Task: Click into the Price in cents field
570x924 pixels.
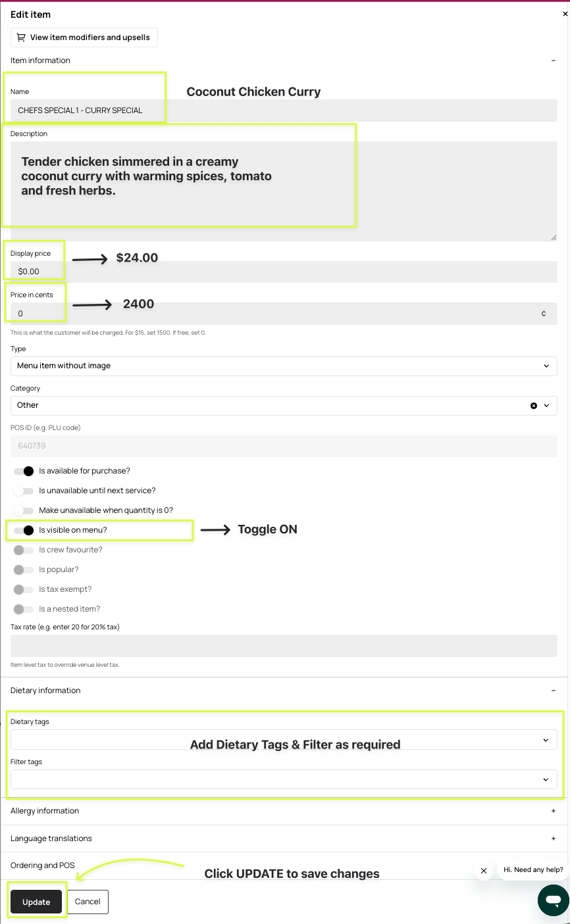Action: [284, 313]
